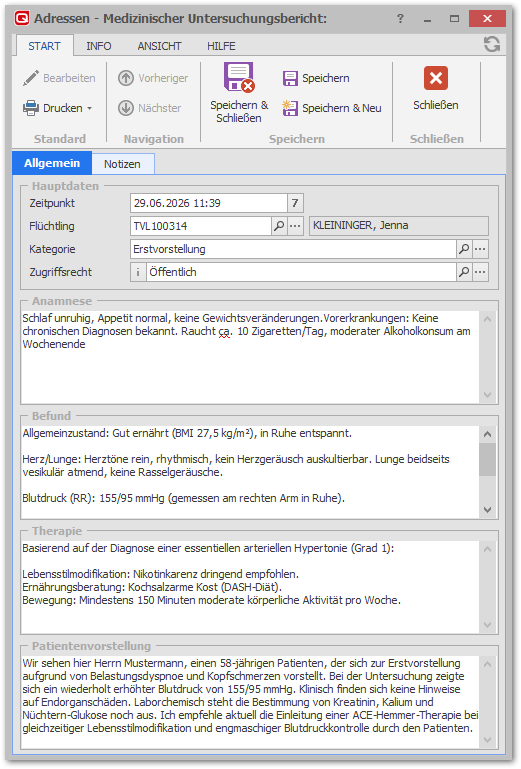Viewport: 521px width, 769px height.
Task: Open the Drucken dropdown arrow
Action: (x=90, y=108)
